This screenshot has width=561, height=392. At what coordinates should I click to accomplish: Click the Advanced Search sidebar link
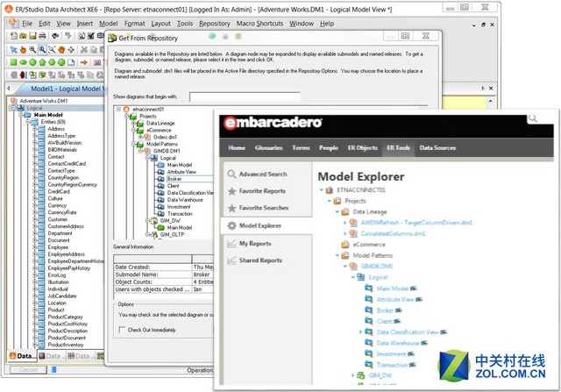(263, 174)
